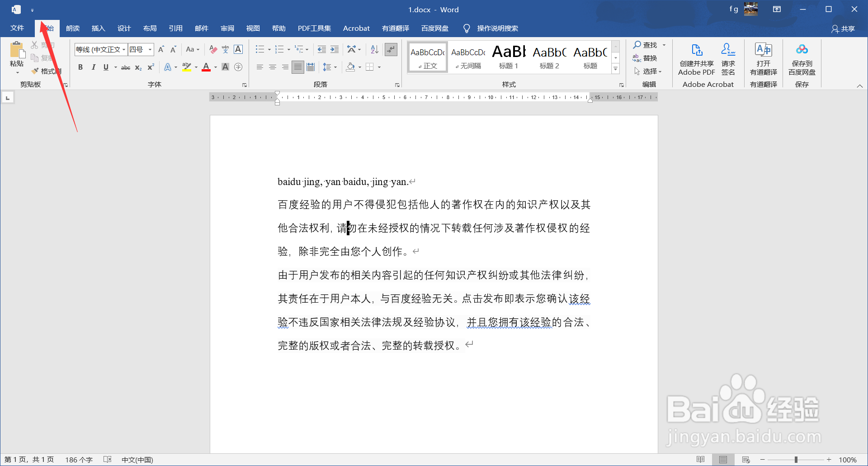Click 保存到百度网盘 icon
This screenshot has height=466, width=868.
[802, 59]
